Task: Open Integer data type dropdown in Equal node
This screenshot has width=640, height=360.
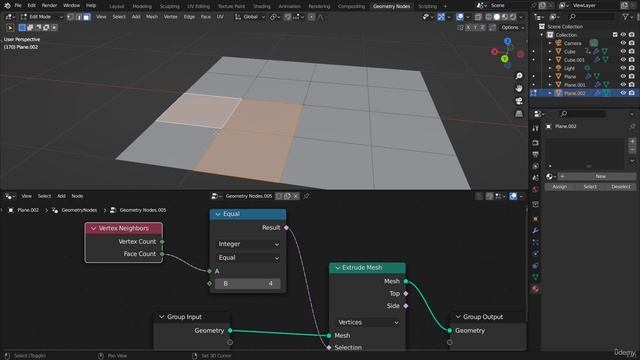Action: pos(248,244)
